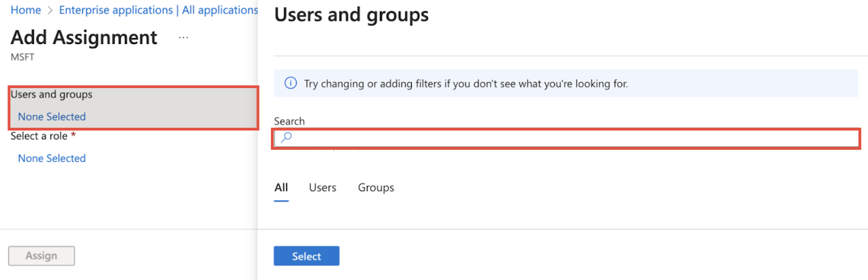Click the Add Assignment page title

point(84,37)
